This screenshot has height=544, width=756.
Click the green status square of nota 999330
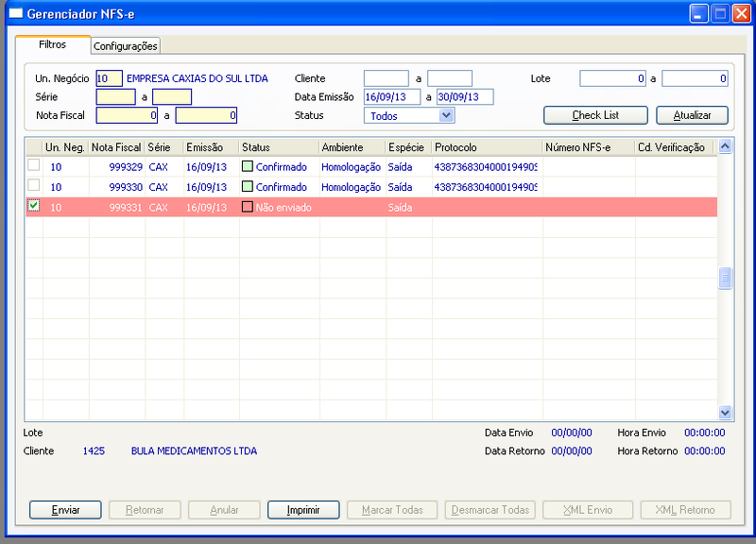pos(248,186)
